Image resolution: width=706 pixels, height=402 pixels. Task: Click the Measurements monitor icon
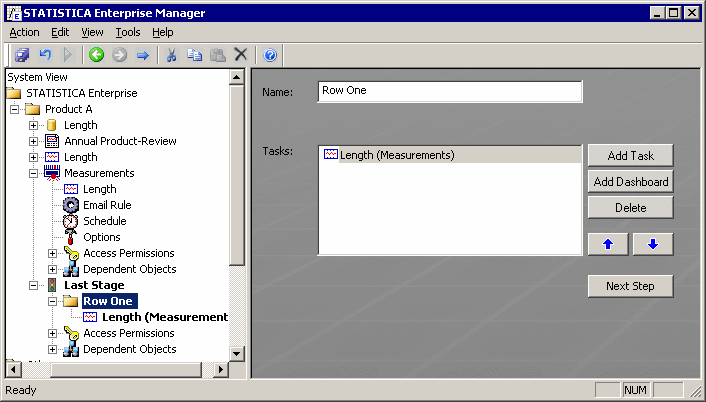(x=52, y=173)
